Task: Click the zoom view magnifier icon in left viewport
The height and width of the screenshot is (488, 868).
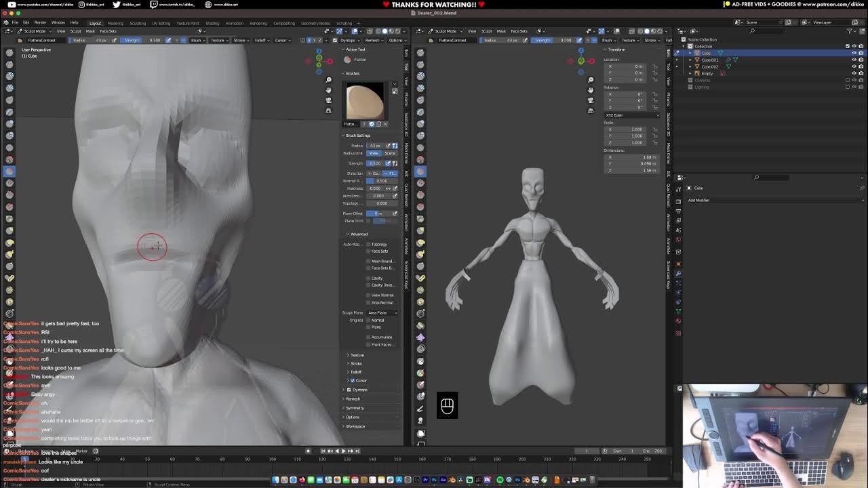Action: (329, 80)
